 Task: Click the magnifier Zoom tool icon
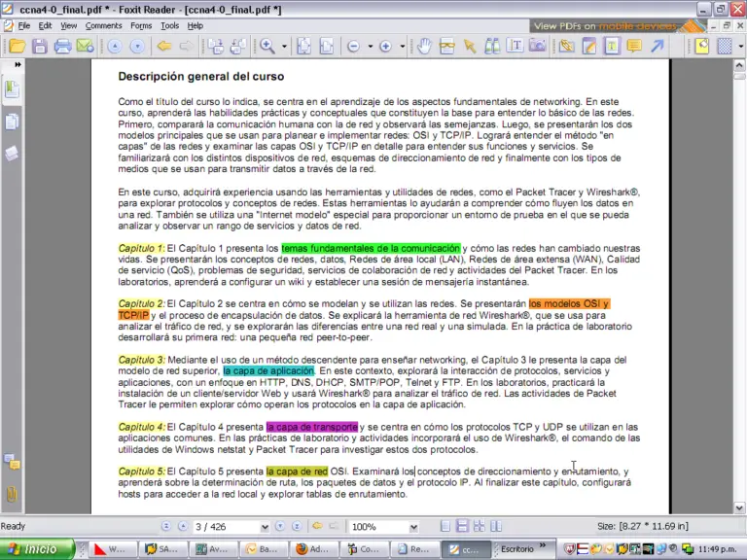[267, 47]
